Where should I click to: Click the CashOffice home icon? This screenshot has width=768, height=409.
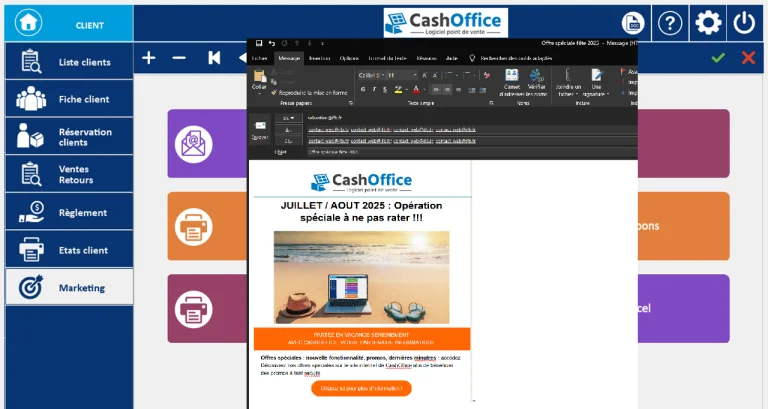pos(29,22)
